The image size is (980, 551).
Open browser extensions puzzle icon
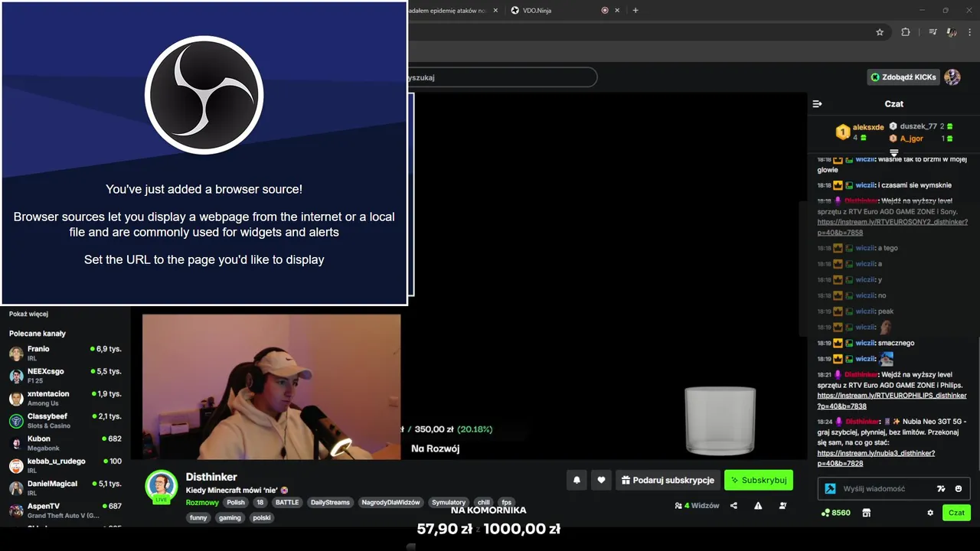point(906,32)
